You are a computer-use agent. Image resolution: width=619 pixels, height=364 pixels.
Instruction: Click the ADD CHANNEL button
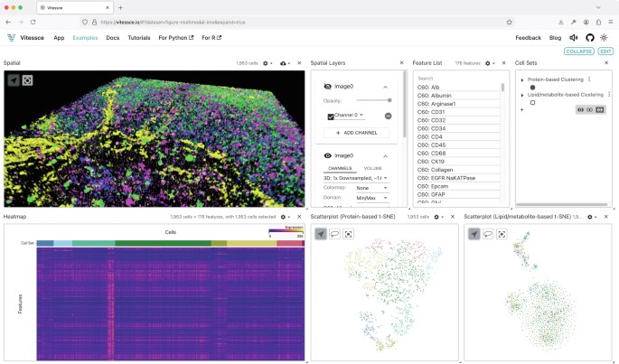357,133
